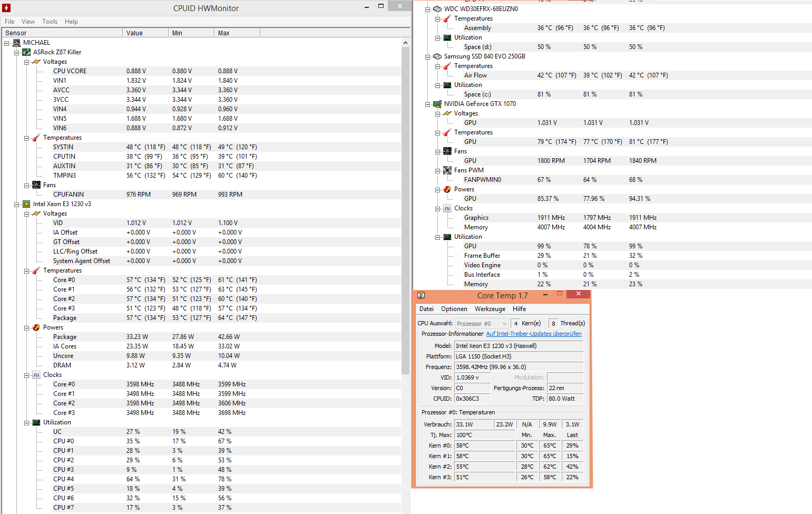Click the GTX 1070 Fans fan icon

point(447,151)
